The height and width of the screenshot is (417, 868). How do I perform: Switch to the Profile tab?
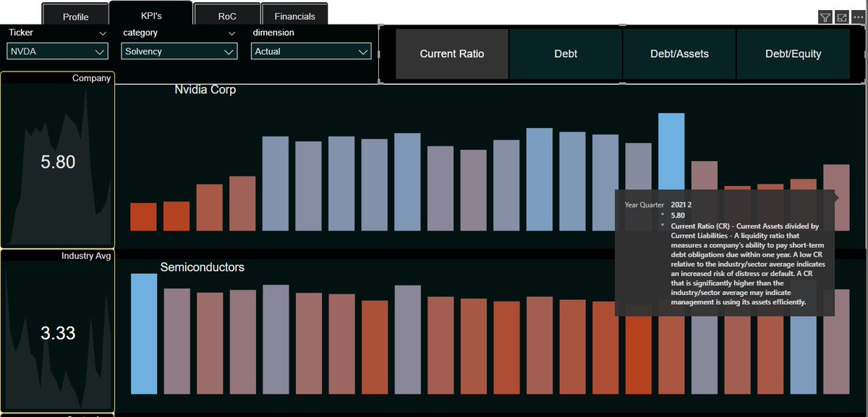pos(75,14)
